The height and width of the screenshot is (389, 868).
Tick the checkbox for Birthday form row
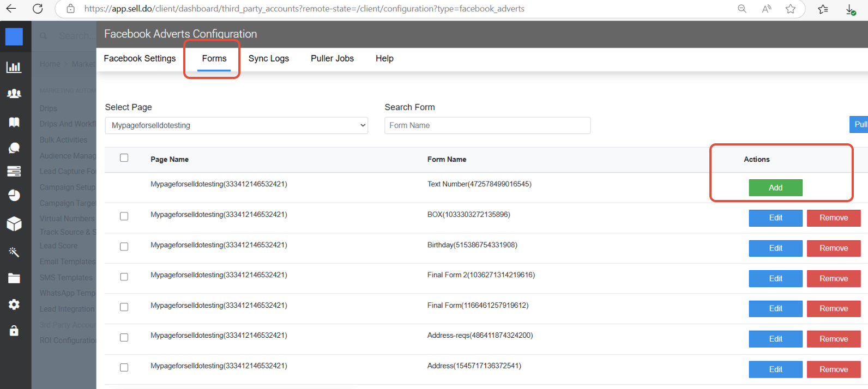pos(124,247)
